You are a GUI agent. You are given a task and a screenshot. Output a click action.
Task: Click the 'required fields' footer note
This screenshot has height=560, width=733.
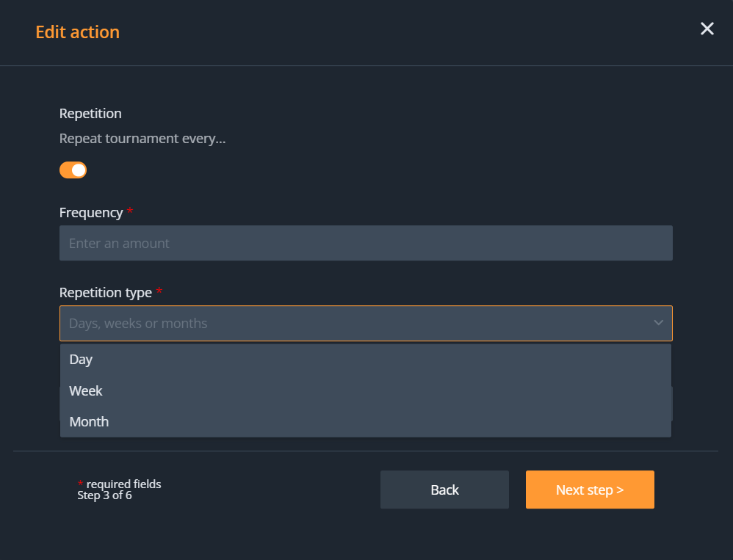point(123,484)
